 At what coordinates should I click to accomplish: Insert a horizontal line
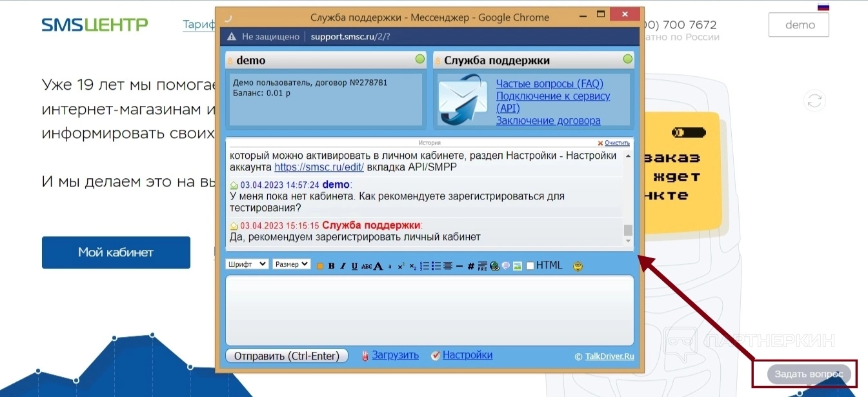(x=459, y=266)
